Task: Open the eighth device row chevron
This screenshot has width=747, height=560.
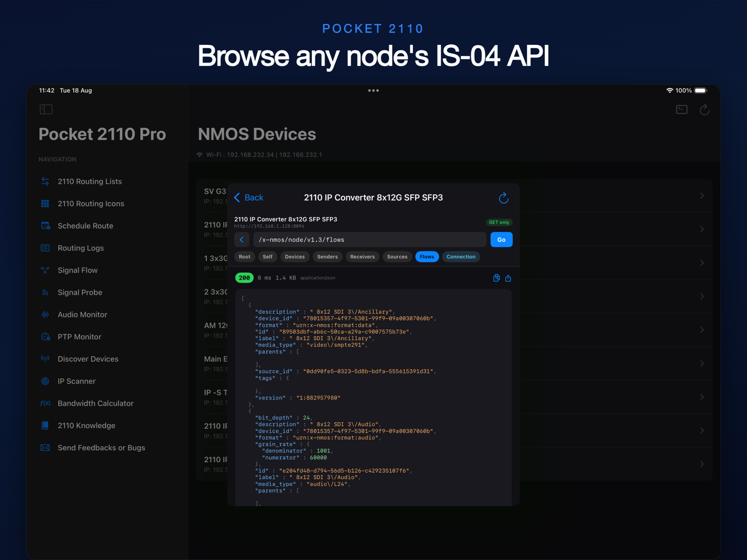Action: tap(702, 431)
